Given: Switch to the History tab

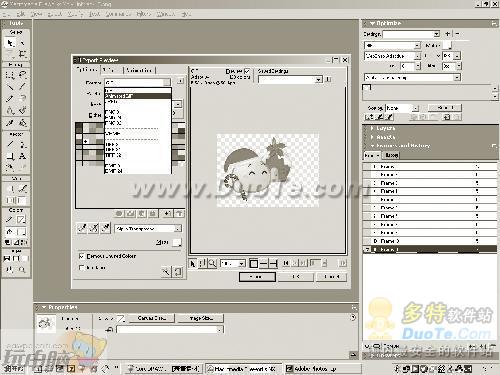Looking at the screenshot, I should click(392, 155).
